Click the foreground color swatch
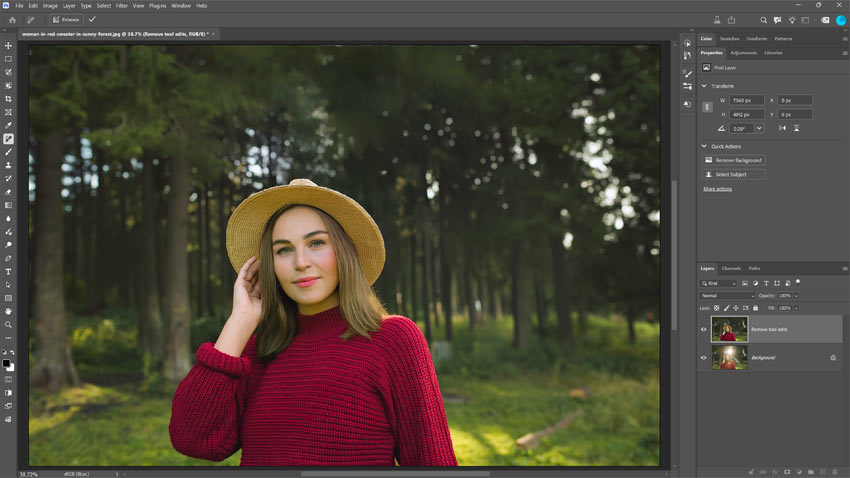This screenshot has height=478, width=850. click(x=6, y=364)
